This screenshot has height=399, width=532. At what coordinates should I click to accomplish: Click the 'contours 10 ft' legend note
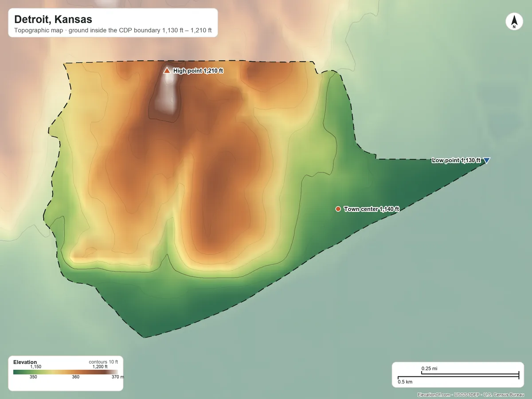click(103, 362)
